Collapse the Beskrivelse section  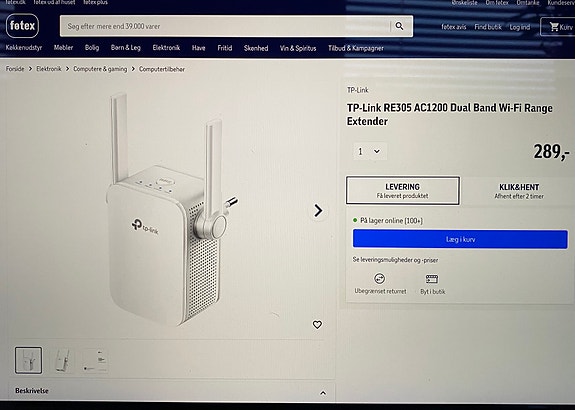coord(323,393)
